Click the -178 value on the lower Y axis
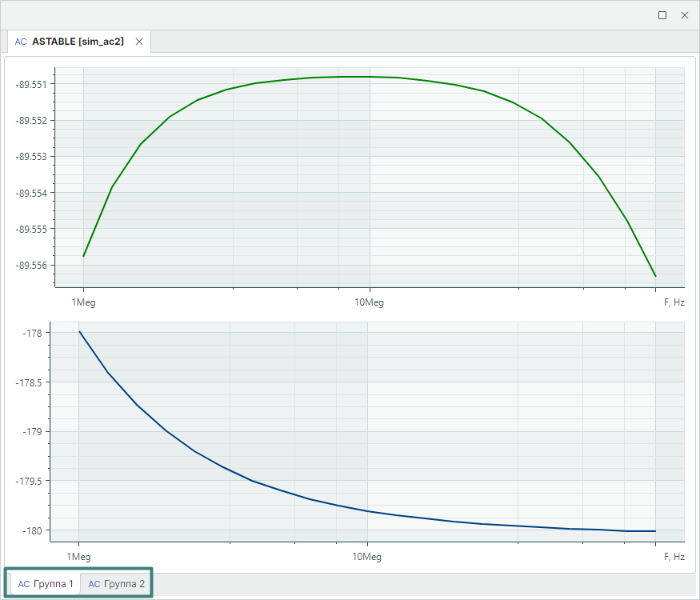700x600 pixels. click(x=36, y=333)
